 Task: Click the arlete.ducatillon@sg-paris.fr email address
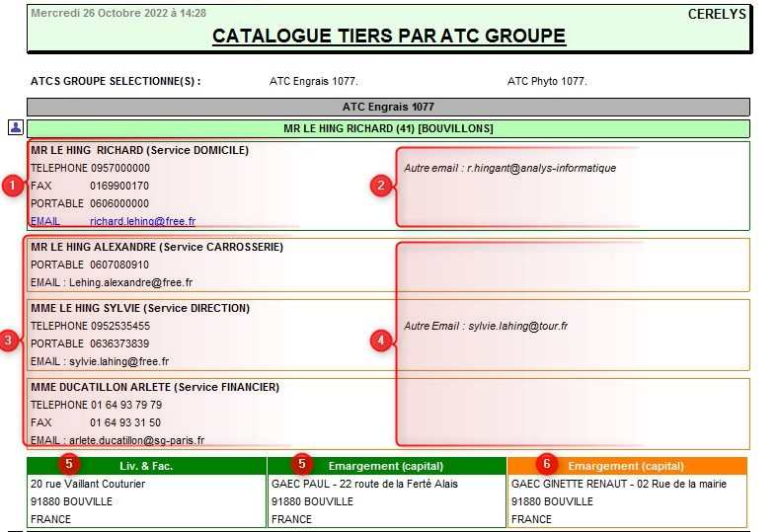(x=136, y=440)
